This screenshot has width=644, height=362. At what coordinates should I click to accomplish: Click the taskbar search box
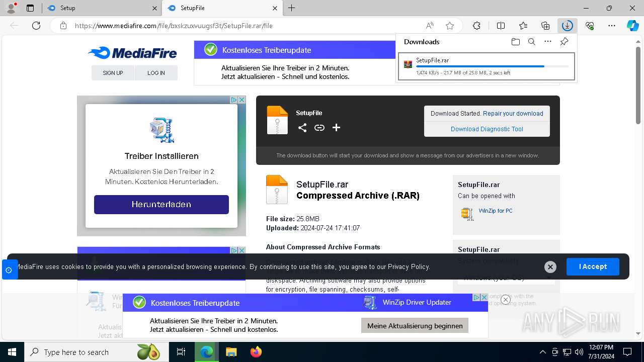96,352
